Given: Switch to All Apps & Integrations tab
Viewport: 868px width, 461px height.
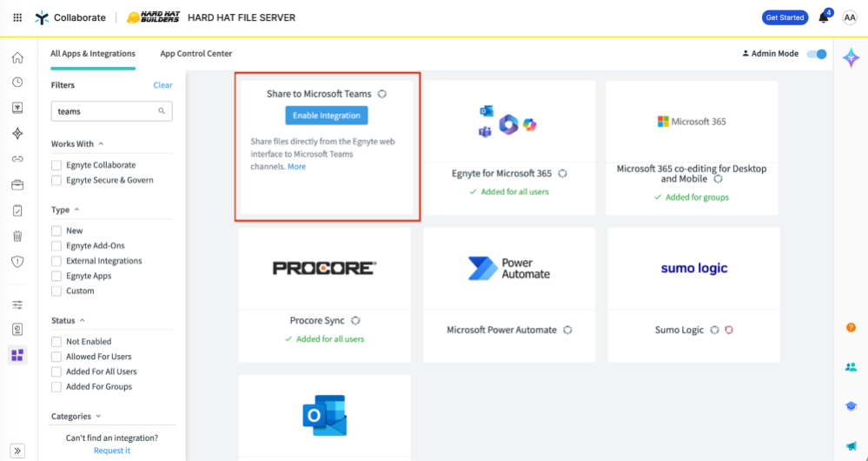Looking at the screenshot, I should [x=93, y=54].
